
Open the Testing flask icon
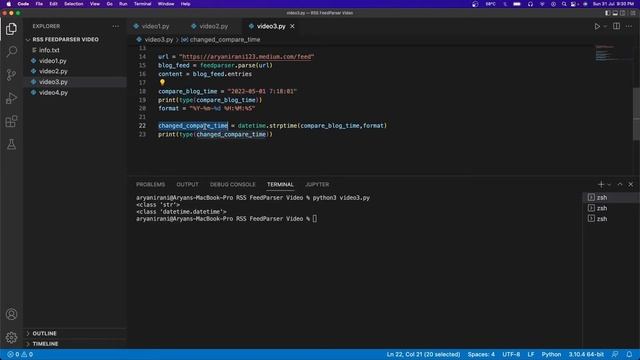tap(11, 144)
